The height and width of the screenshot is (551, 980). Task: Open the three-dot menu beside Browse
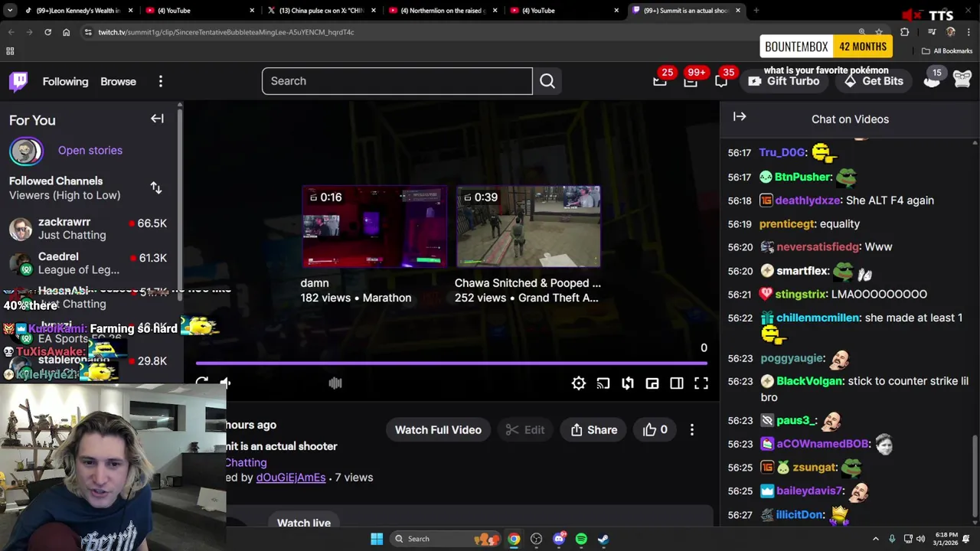click(x=160, y=81)
